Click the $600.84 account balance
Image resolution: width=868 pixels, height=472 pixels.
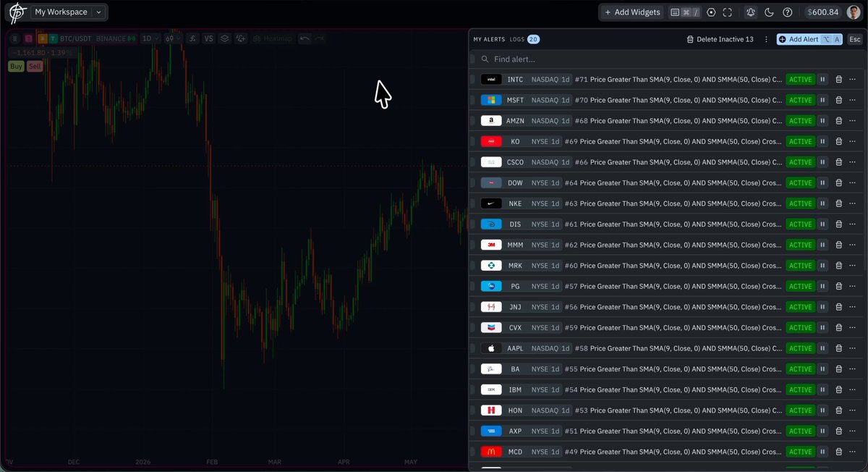coord(823,12)
